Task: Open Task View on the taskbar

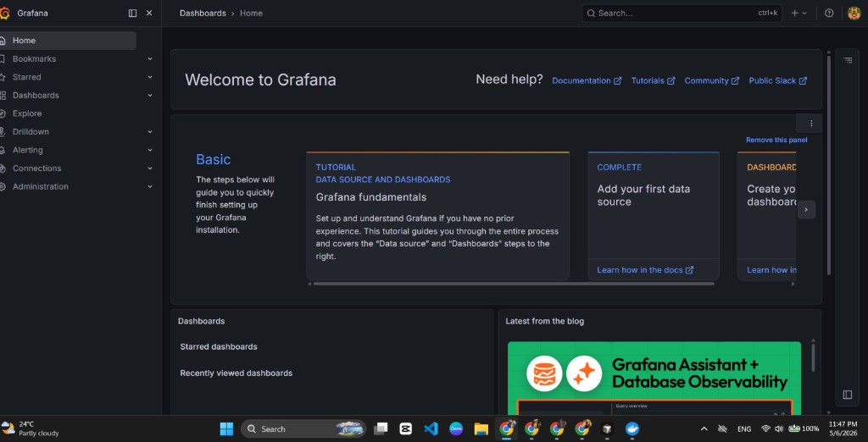Action: pyautogui.click(x=381, y=428)
